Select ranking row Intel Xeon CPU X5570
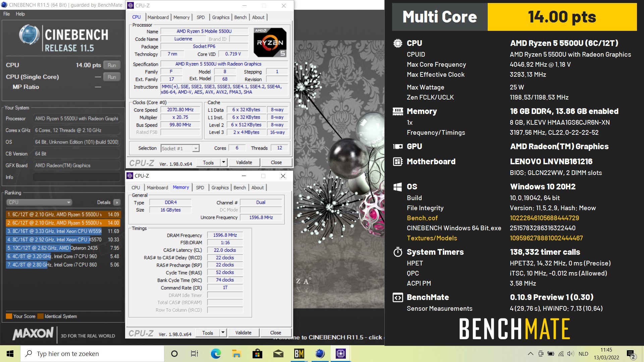The height and width of the screenshot is (362, 644). tap(63, 240)
